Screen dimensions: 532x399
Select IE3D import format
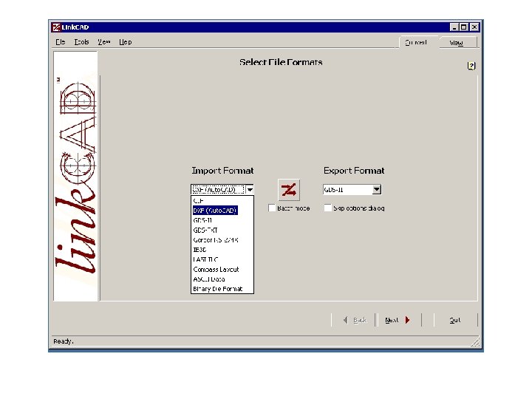point(222,250)
